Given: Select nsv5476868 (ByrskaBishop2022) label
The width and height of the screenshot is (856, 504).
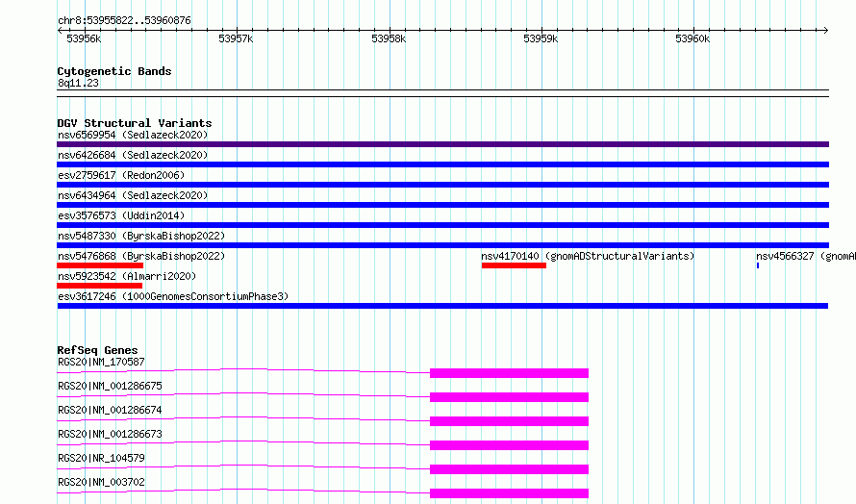Looking at the screenshot, I should [x=141, y=256].
